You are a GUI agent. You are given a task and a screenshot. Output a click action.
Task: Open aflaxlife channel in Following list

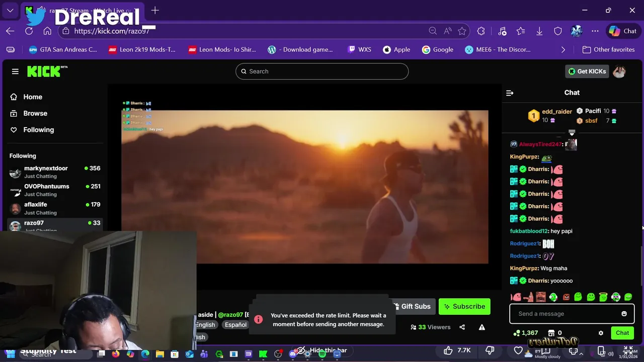click(55, 208)
